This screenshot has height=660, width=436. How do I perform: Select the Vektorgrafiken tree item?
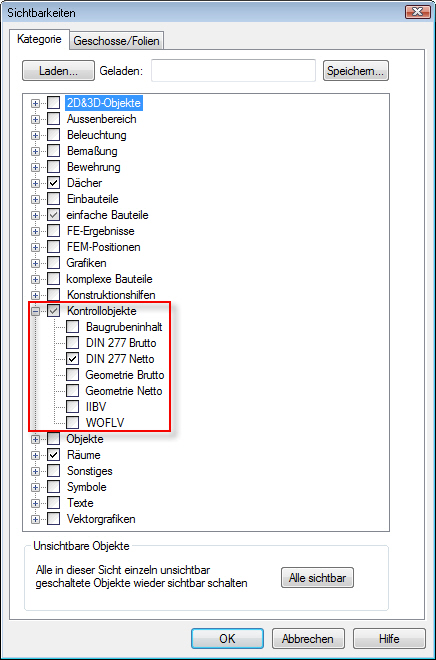(101, 519)
